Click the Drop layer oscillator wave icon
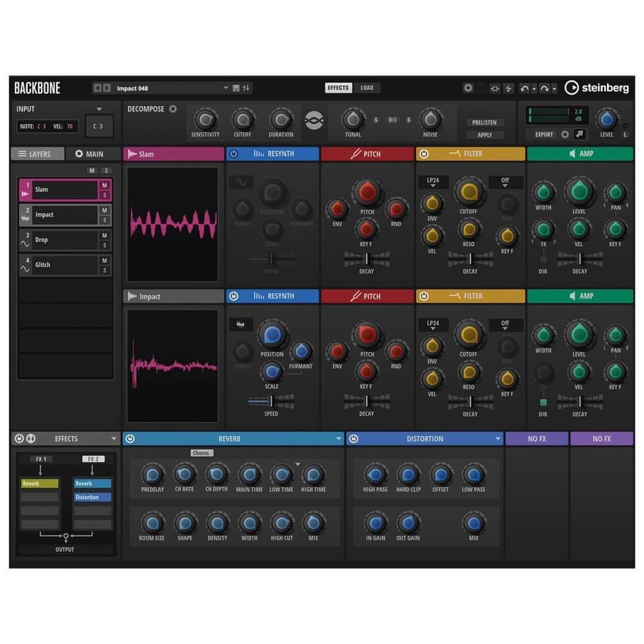Viewport: 644px width, 644px height. (x=25, y=244)
